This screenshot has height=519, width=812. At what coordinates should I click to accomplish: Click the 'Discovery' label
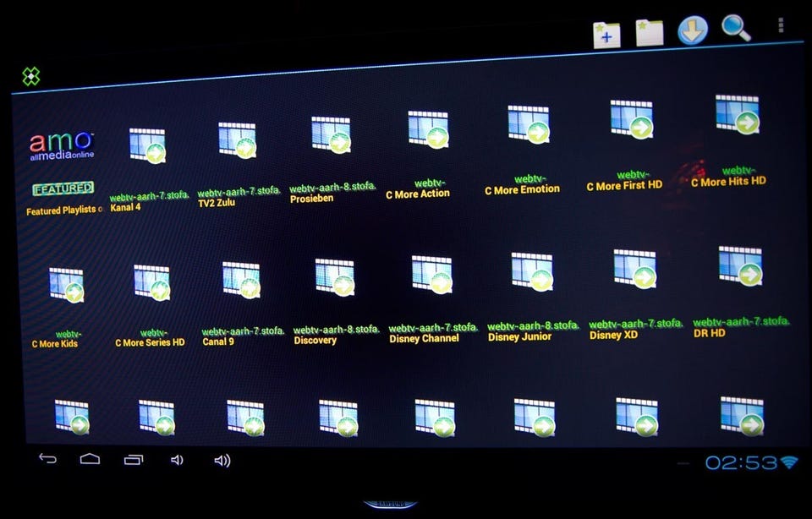tap(315, 341)
